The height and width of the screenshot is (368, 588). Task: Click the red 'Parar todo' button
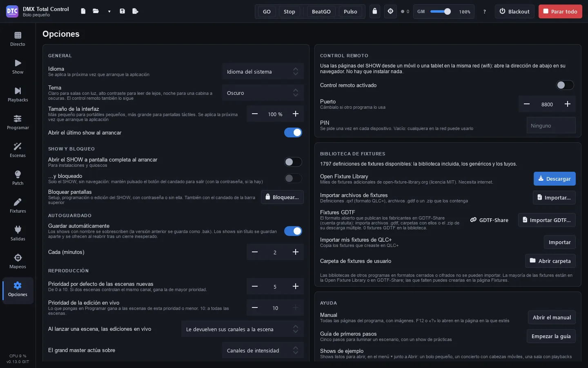pos(560,11)
